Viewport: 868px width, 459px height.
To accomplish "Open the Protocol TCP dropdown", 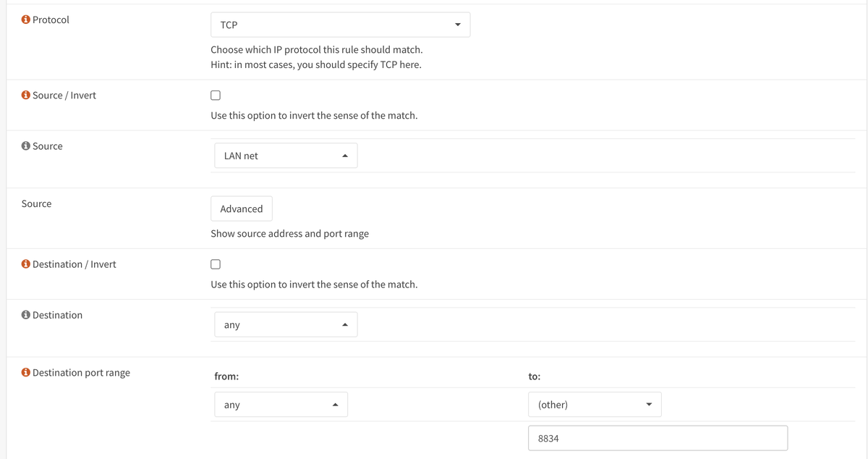I will click(340, 25).
